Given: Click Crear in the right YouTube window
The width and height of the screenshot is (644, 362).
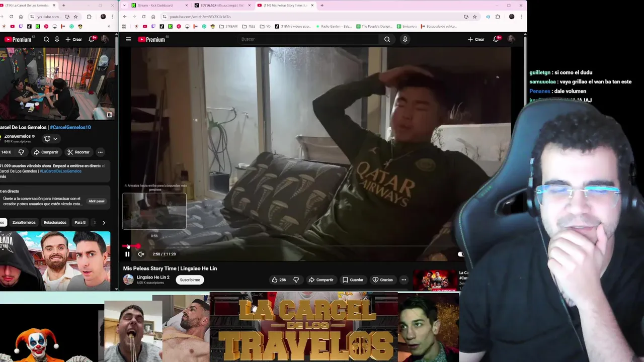Looking at the screenshot, I should (x=476, y=39).
